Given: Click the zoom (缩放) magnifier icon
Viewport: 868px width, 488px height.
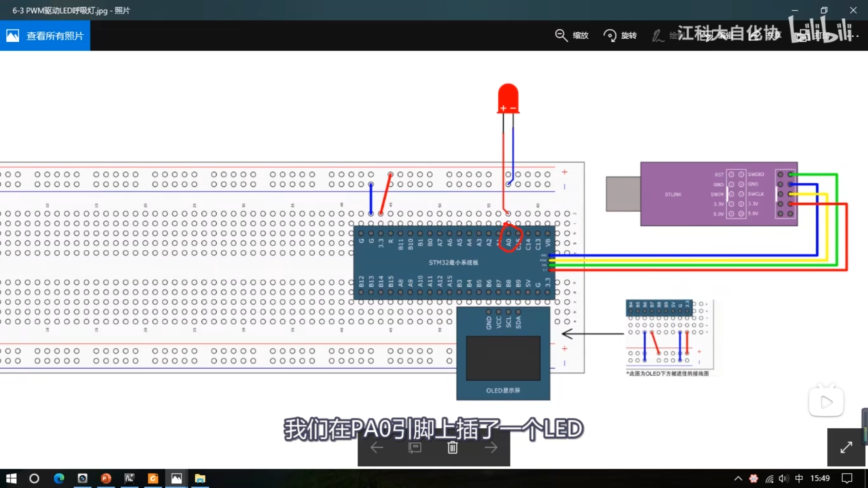Looking at the screenshot, I should 561,35.
